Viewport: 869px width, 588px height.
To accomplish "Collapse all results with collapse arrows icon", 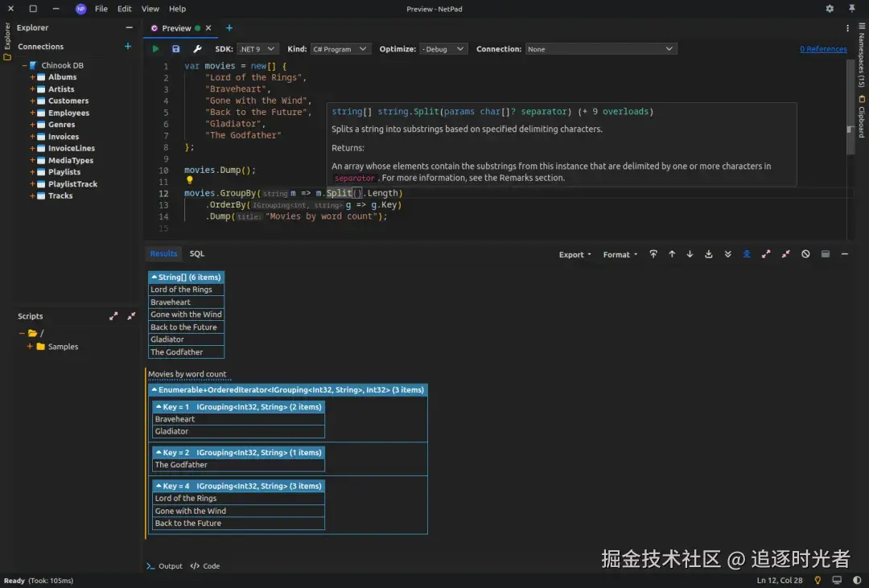I will tap(786, 254).
